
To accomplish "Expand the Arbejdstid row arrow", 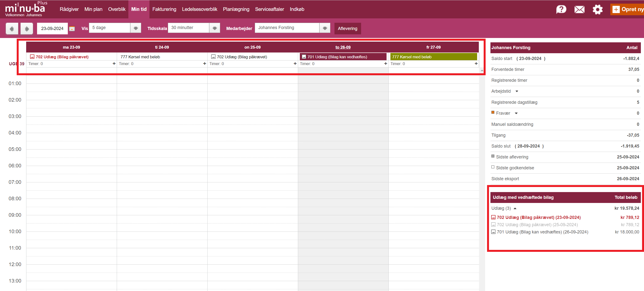I will pyautogui.click(x=517, y=91).
